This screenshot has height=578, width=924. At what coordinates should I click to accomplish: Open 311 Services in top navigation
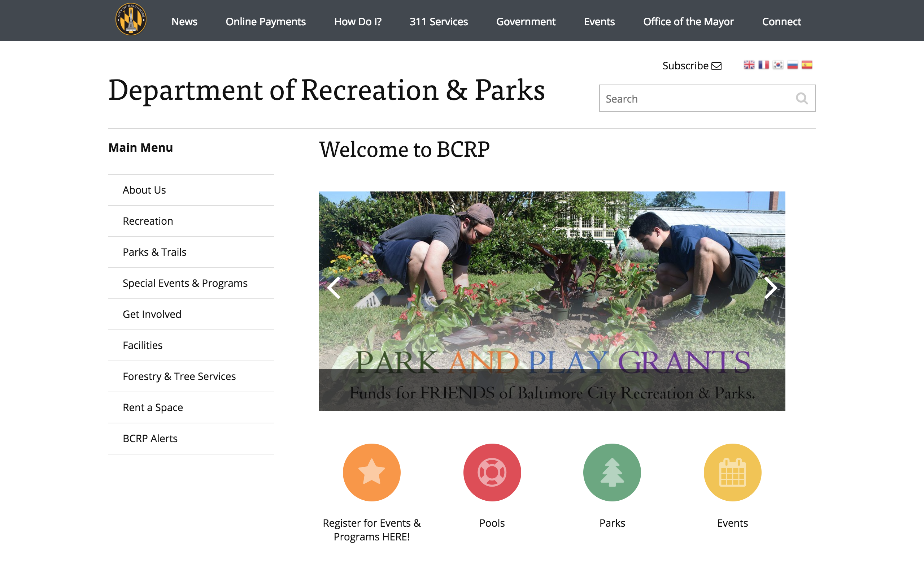pos(439,21)
